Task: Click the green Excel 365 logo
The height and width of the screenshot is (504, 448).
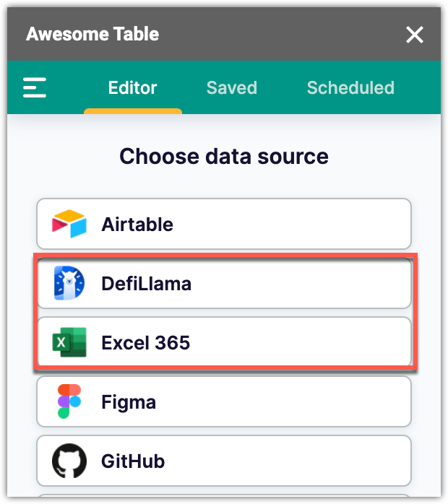Action: click(x=69, y=343)
